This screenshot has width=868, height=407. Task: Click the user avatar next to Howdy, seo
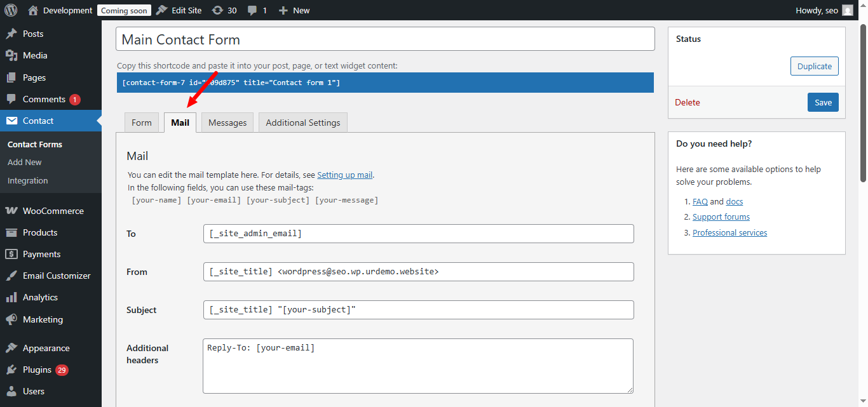tap(848, 10)
